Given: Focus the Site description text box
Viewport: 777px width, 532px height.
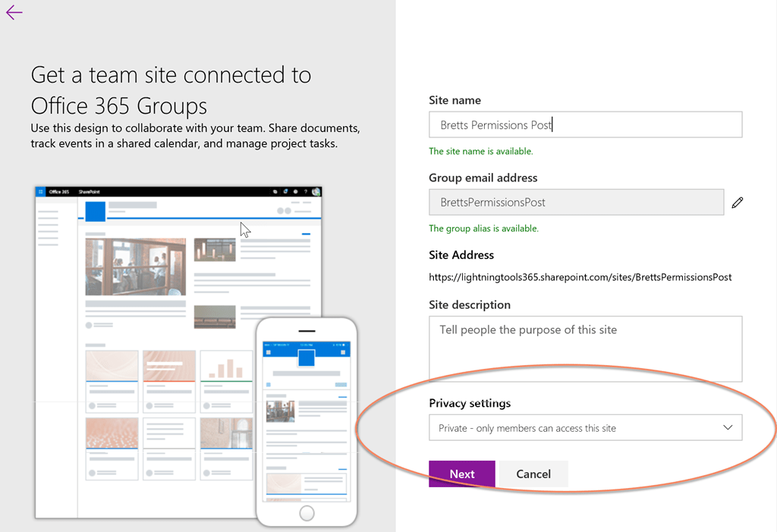Looking at the screenshot, I should click(x=585, y=348).
